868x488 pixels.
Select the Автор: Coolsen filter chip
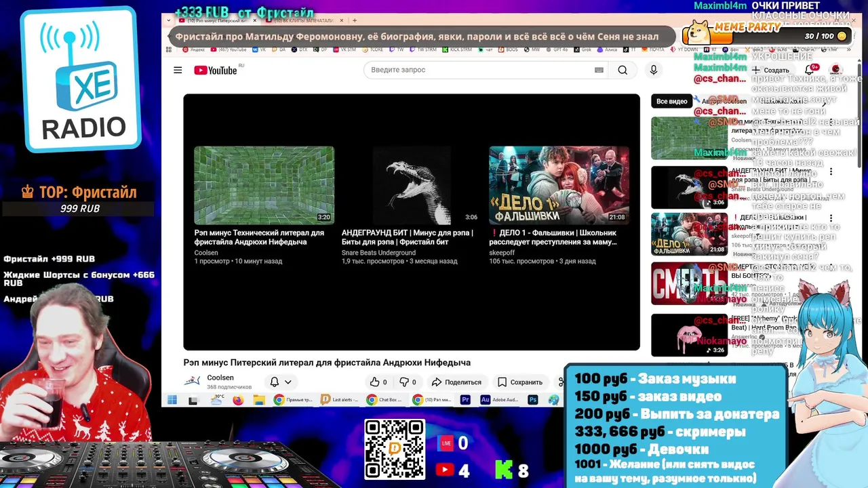(722, 101)
